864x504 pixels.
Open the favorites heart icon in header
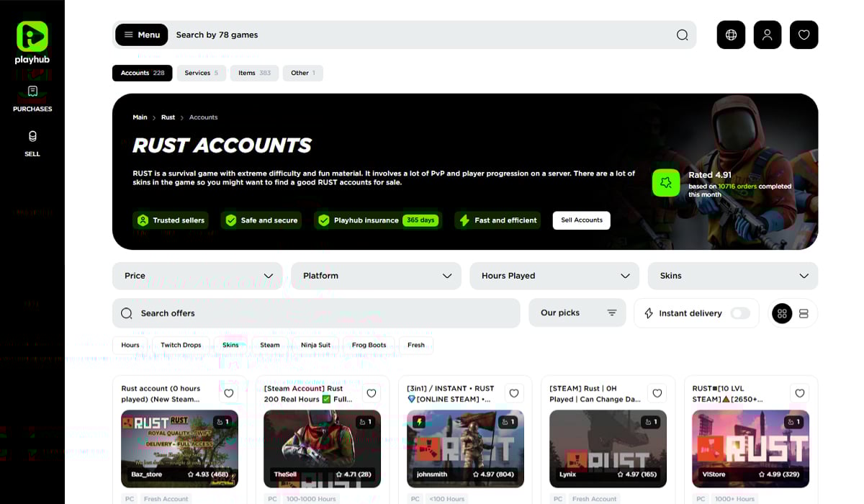pyautogui.click(x=804, y=35)
